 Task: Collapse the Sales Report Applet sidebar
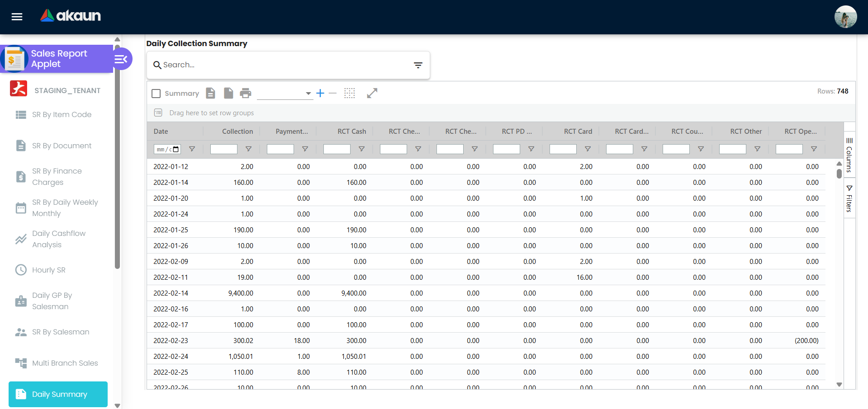click(121, 59)
